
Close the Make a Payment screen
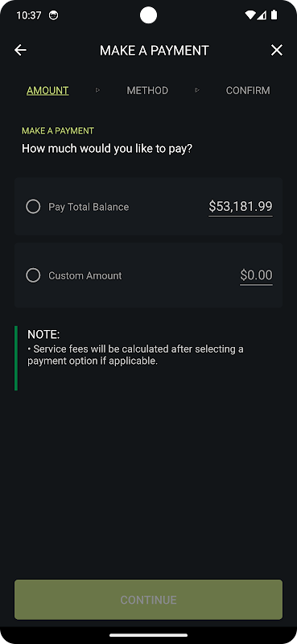click(x=277, y=50)
